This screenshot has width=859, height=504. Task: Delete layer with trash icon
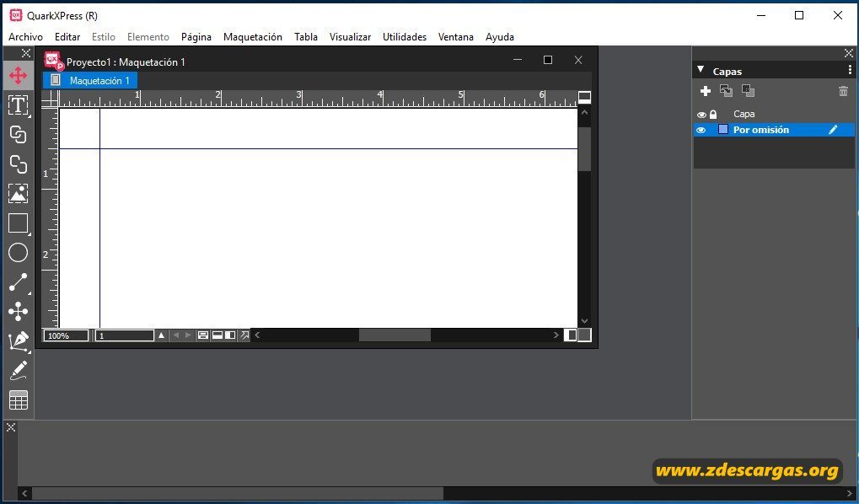click(843, 92)
